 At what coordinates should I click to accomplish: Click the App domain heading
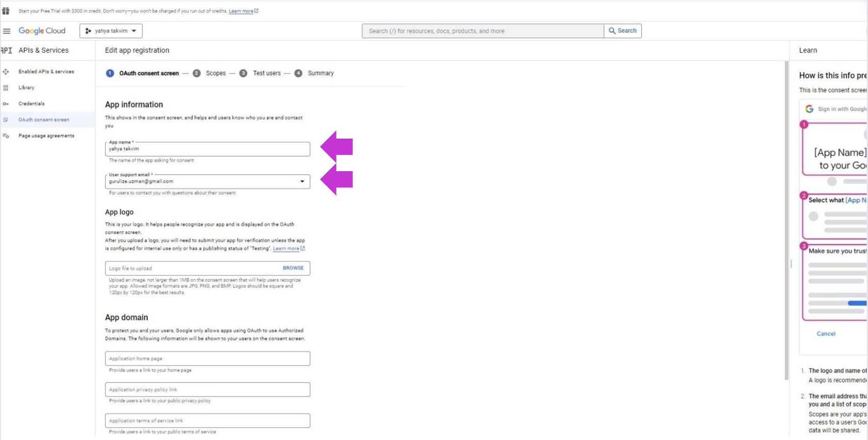coord(126,317)
